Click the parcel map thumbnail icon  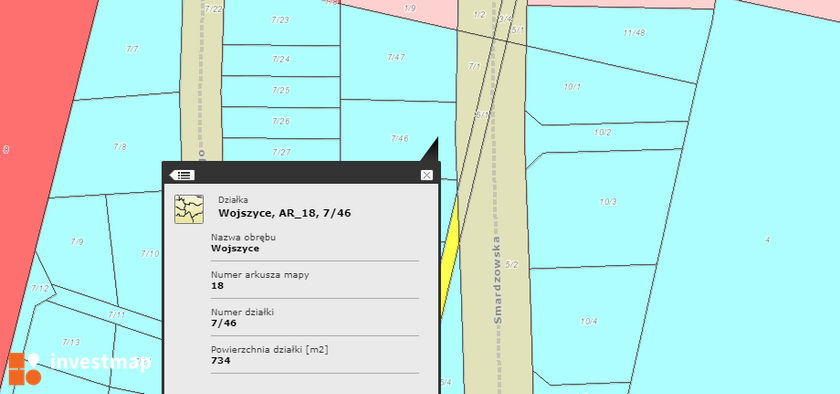[189, 209]
